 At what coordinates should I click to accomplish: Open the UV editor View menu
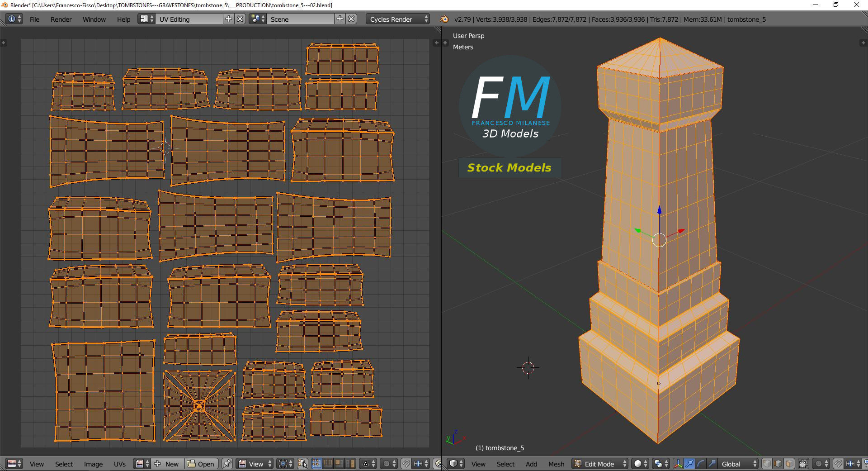click(x=37, y=464)
